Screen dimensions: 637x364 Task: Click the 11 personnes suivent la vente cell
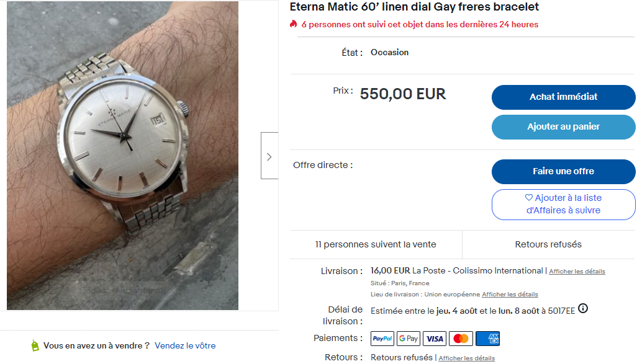tap(376, 244)
